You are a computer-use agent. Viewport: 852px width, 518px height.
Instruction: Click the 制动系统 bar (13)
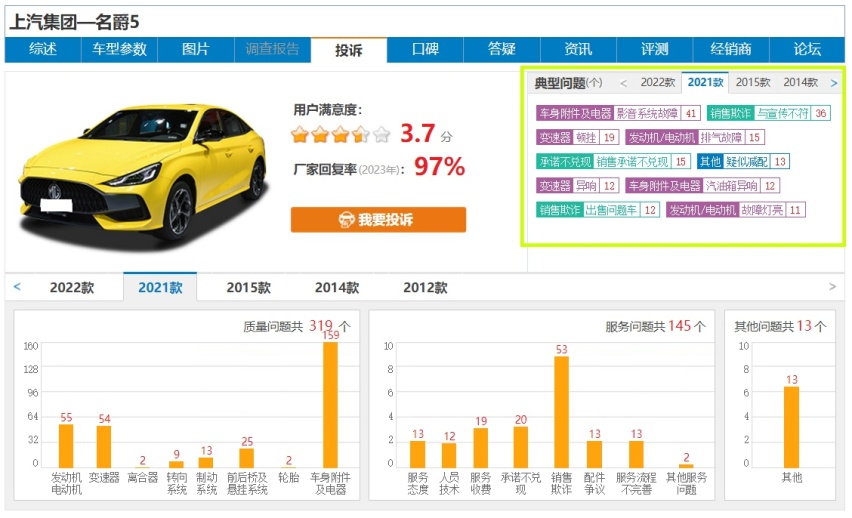[206, 463]
